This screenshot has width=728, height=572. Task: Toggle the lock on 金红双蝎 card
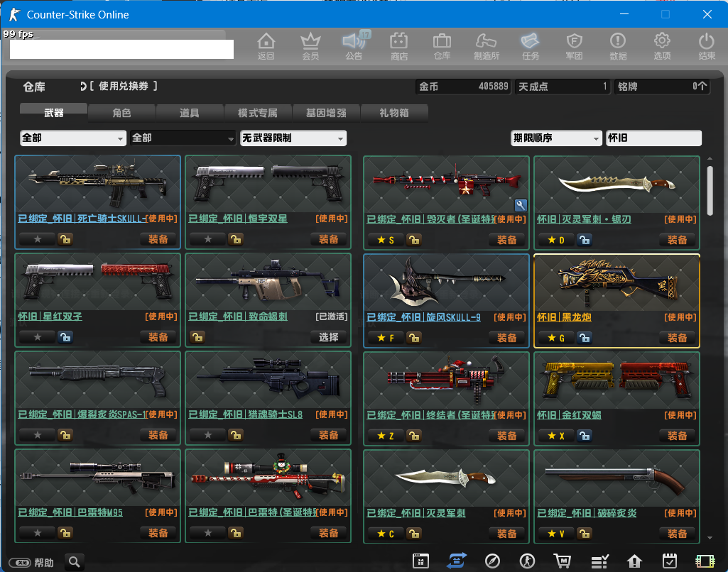point(585,436)
